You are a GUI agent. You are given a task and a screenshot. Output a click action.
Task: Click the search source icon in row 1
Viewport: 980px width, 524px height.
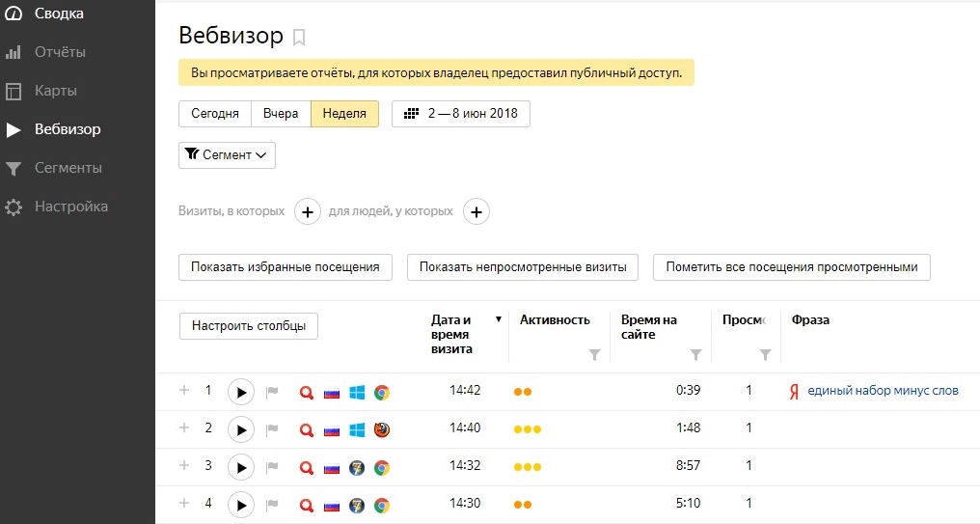coord(307,393)
